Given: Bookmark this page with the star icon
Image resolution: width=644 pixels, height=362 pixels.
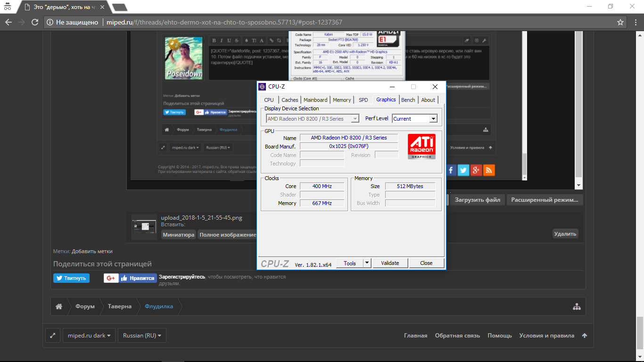Looking at the screenshot, I should click(620, 22).
